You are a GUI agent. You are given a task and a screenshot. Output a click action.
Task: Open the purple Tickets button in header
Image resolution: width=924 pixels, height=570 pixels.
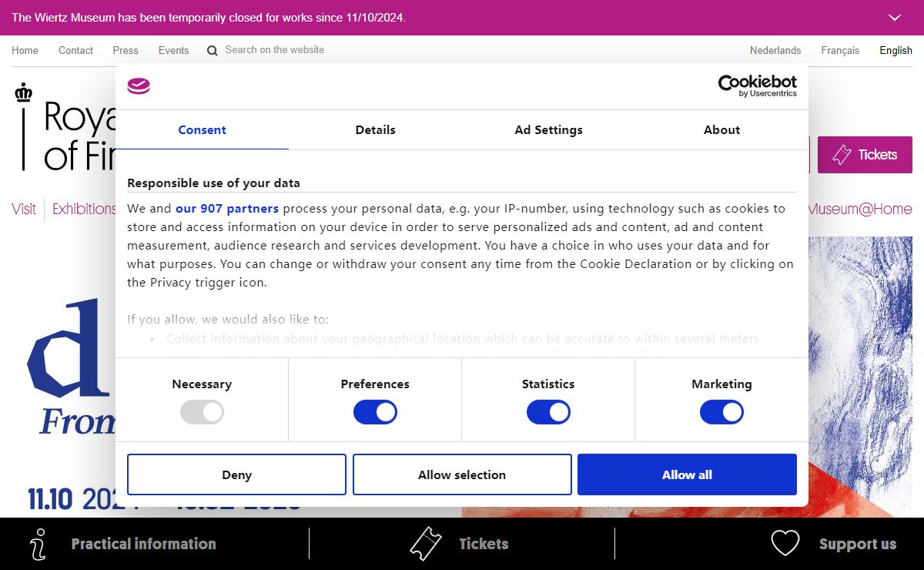pos(865,155)
